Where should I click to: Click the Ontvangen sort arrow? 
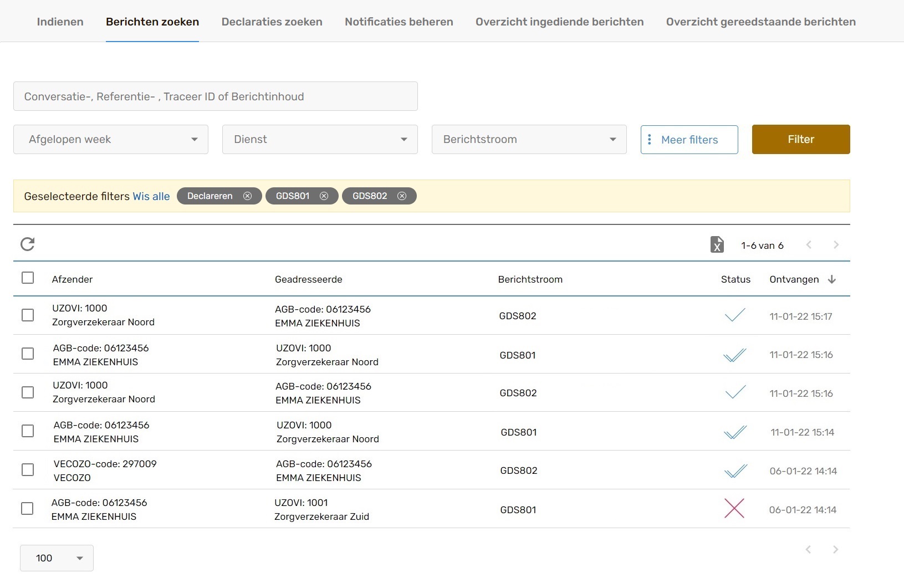click(x=831, y=279)
